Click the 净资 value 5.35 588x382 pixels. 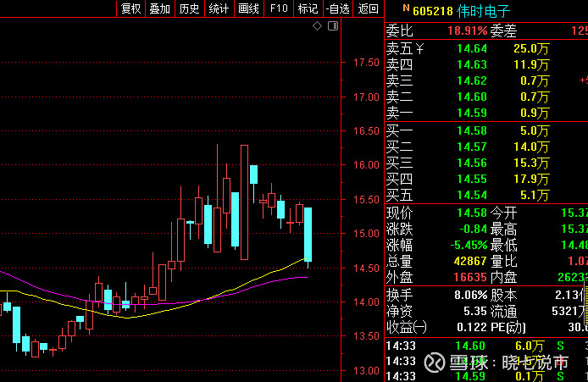[475, 311]
